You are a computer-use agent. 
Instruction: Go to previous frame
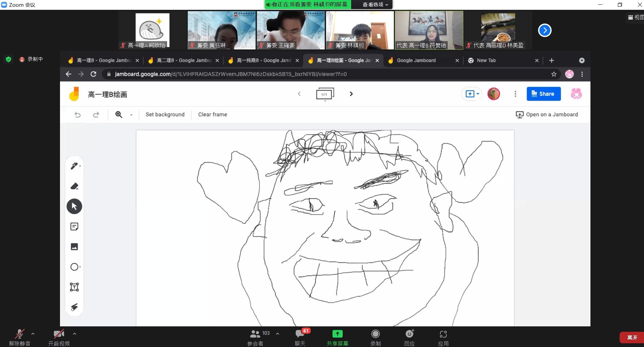pyautogui.click(x=299, y=94)
